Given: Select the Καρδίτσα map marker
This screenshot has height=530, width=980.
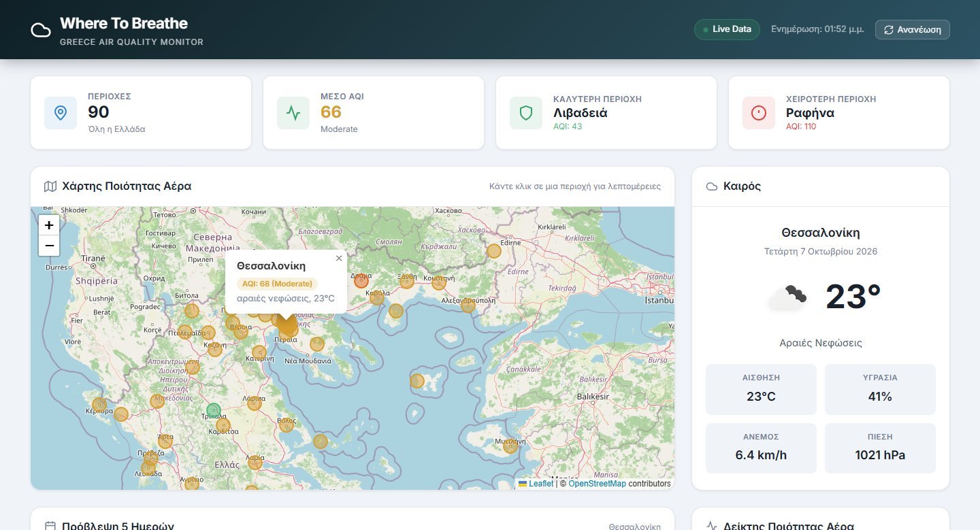Looking at the screenshot, I should pos(223,426).
